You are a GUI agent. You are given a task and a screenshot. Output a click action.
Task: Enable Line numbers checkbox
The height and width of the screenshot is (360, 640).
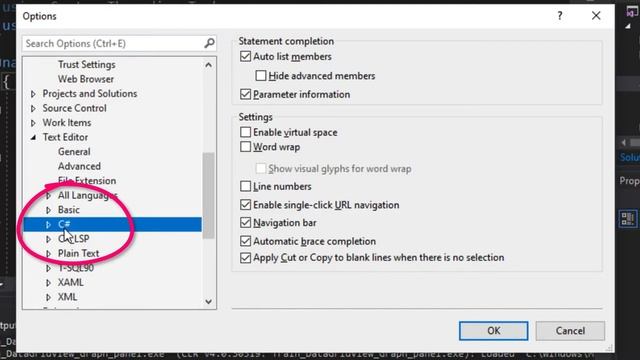245,186
